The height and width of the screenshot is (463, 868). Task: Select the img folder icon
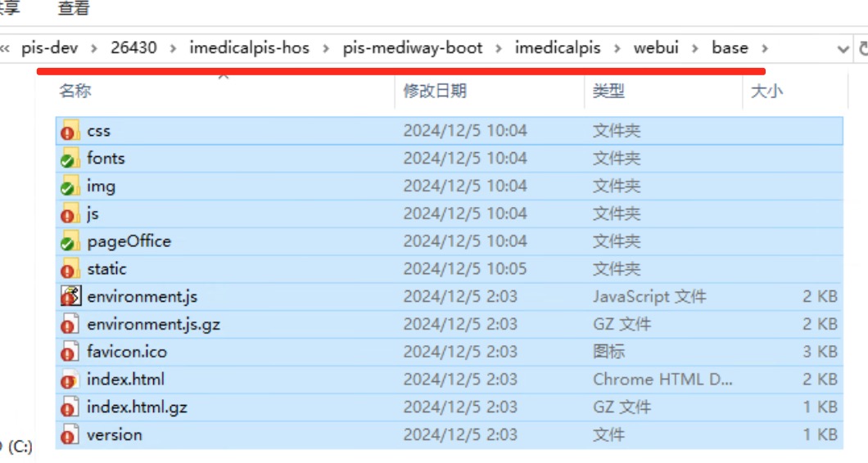(x=70, y=187)
